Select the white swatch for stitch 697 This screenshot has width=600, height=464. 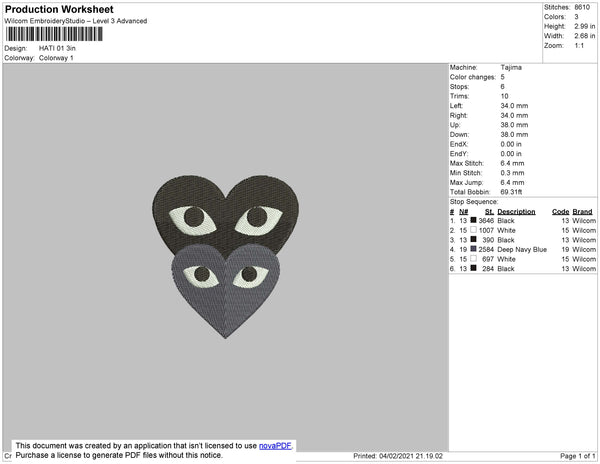coord(473,259)
